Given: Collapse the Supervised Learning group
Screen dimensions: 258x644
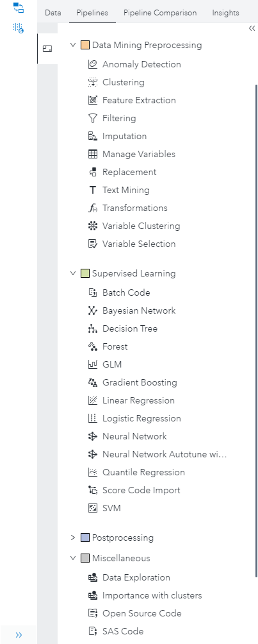Looking at the screenshot, I should 73,273.
